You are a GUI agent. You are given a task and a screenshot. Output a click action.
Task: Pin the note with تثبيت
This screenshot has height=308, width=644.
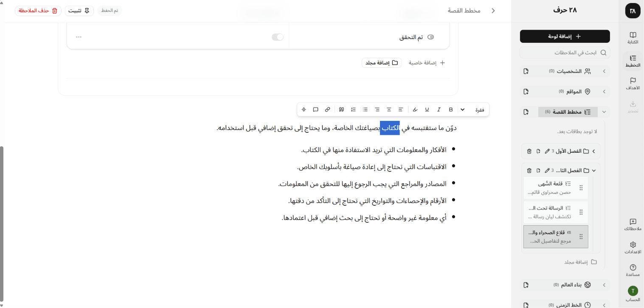[80, 11]
